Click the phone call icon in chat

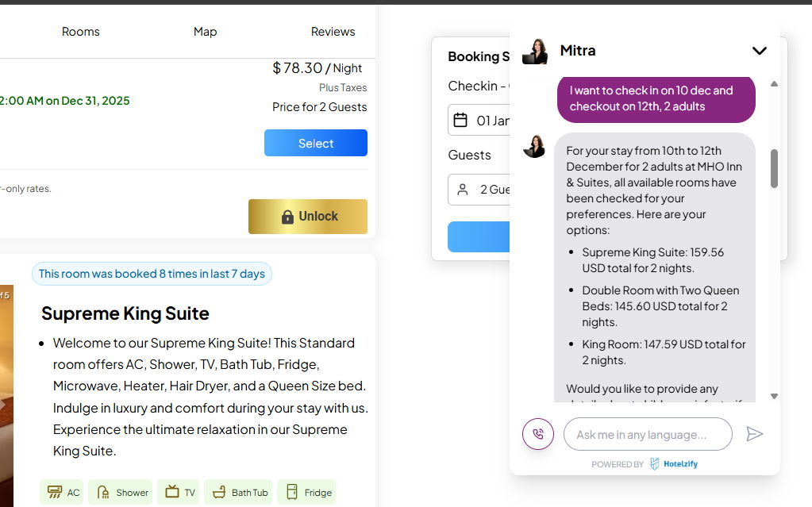(x=538, y=434)
